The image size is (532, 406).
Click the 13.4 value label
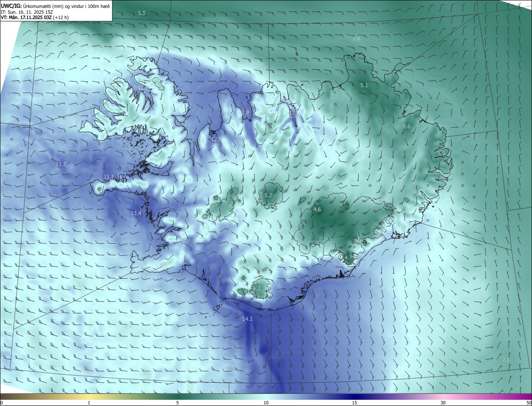[x=136, y=213]
